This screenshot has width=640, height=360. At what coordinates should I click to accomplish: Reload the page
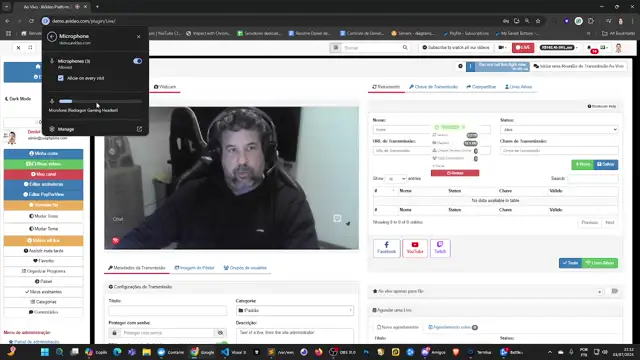(x=31, y=21)
